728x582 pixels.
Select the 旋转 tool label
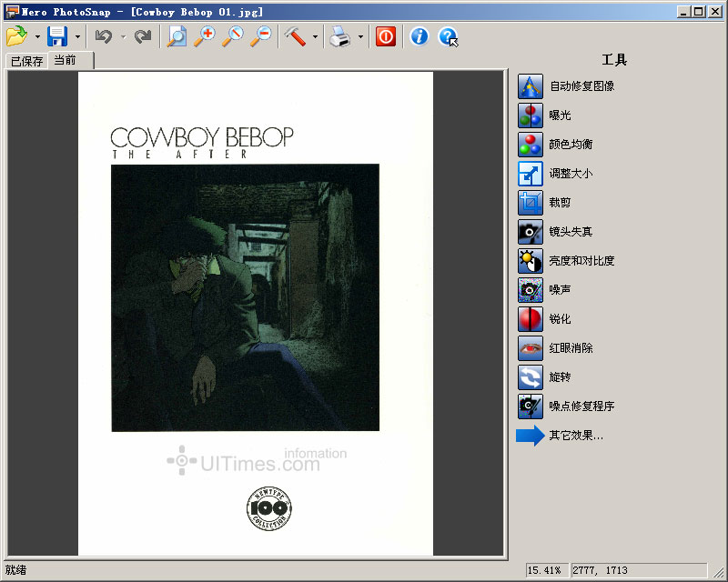(x=560, y=377)
